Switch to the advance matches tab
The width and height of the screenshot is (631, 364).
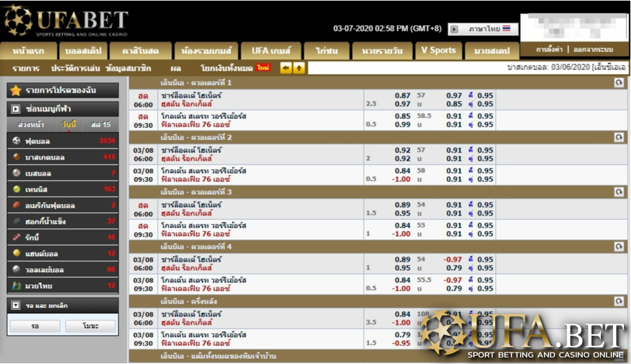[x=31, y=125]
